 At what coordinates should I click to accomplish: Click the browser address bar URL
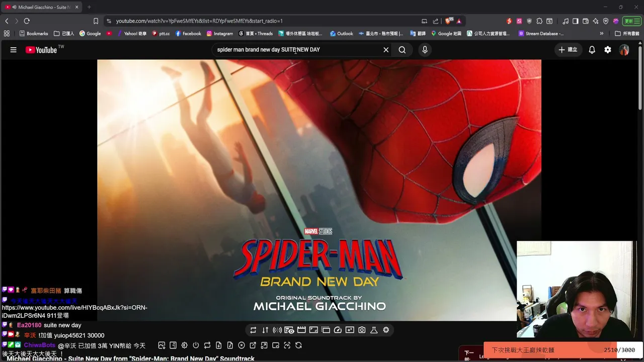[x=199, y=21]
